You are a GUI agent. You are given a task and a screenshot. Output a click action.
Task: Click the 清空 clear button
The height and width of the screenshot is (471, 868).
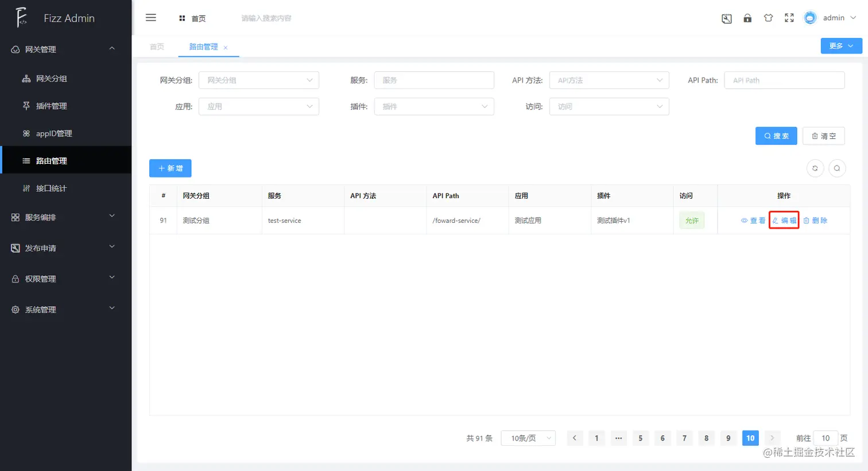tap(823, 136)
